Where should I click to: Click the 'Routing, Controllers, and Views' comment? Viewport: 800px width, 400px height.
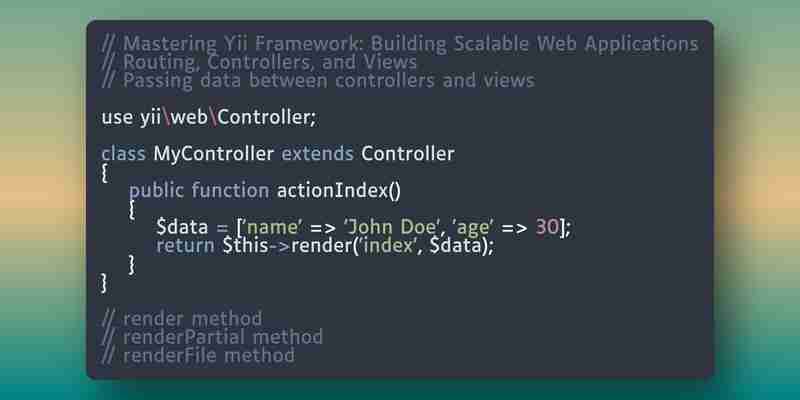click(259, 63)
